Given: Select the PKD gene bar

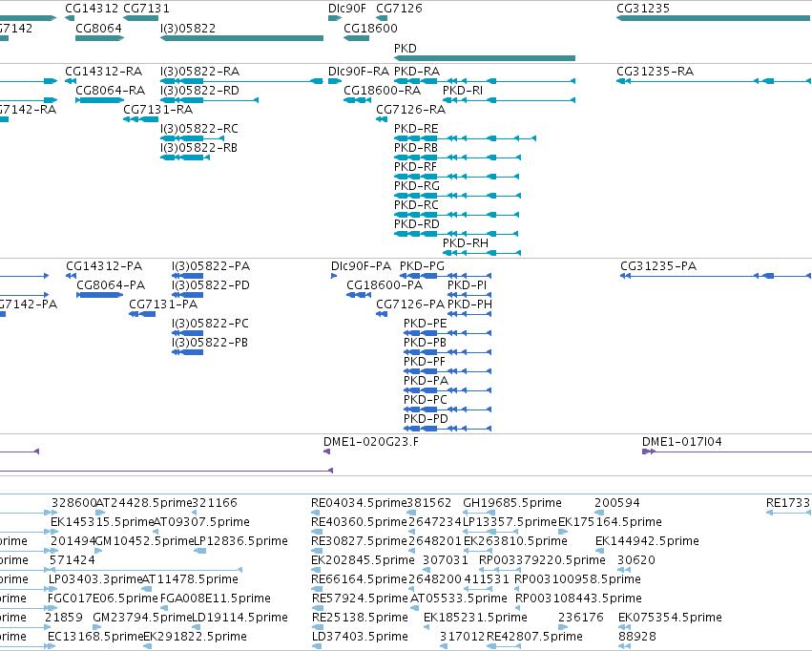Looking at the screenshot, I should coord(484,58).
